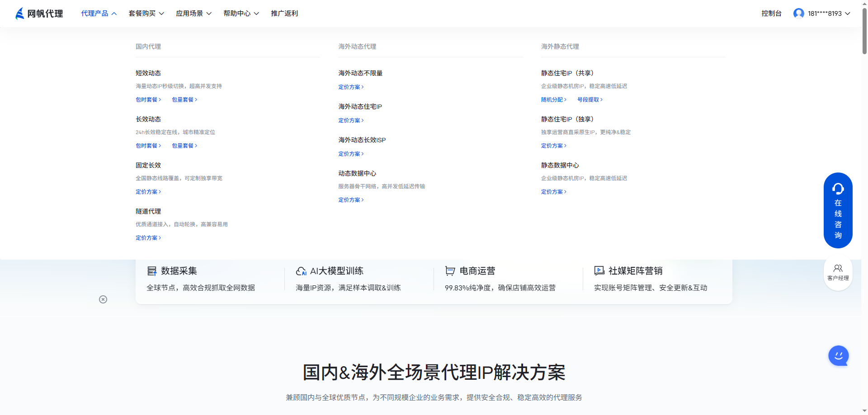Collapse the 代理产品 menu
The height and width of the screenshot is (415, 868).
(x=99, y=14)
